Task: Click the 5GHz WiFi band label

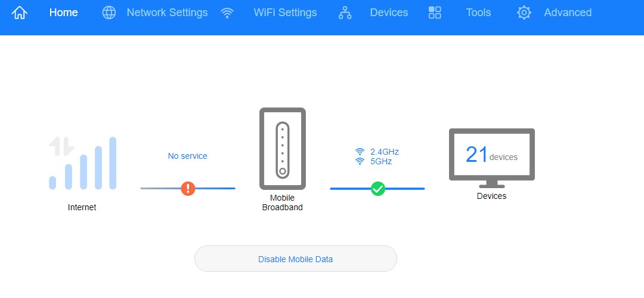Action: [x=381, y=161]
